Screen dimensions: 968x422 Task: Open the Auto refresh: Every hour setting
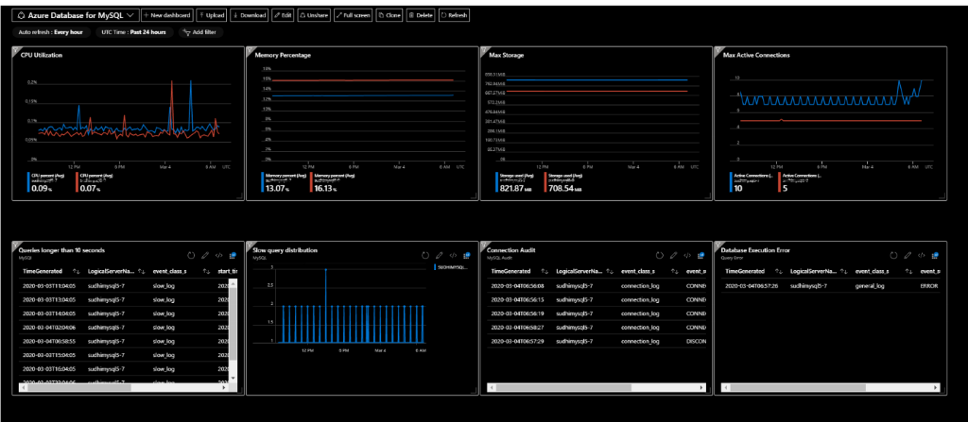pos(52,32)
